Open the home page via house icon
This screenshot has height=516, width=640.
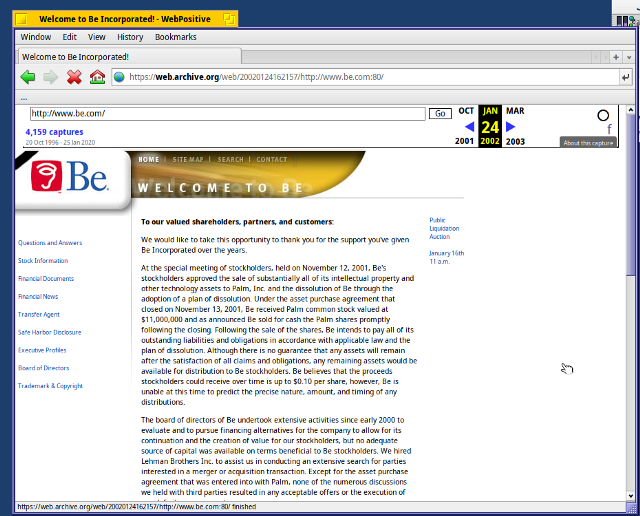97,77
